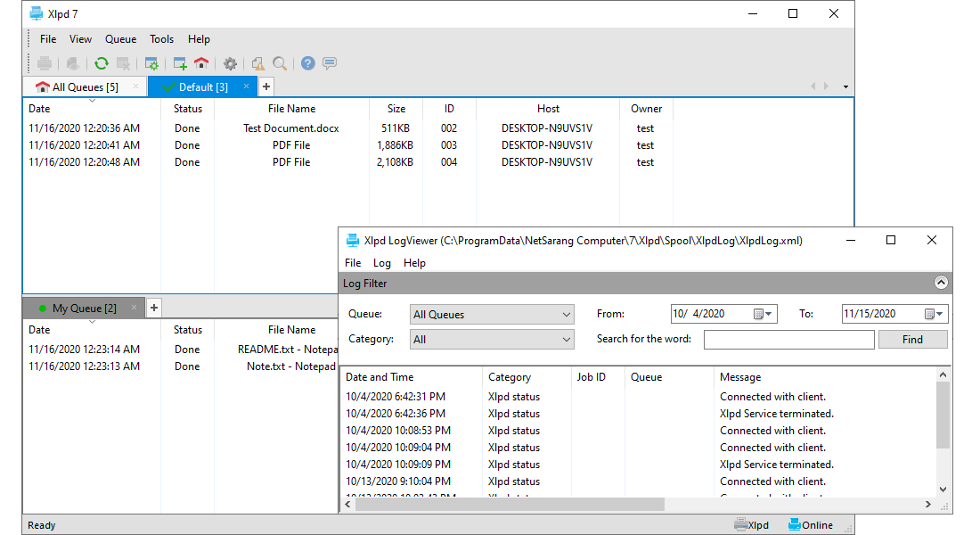The width and height of the screenshot is (980, 535).
Task: Click the LogViewer window title icon
Action: (353, 240)
